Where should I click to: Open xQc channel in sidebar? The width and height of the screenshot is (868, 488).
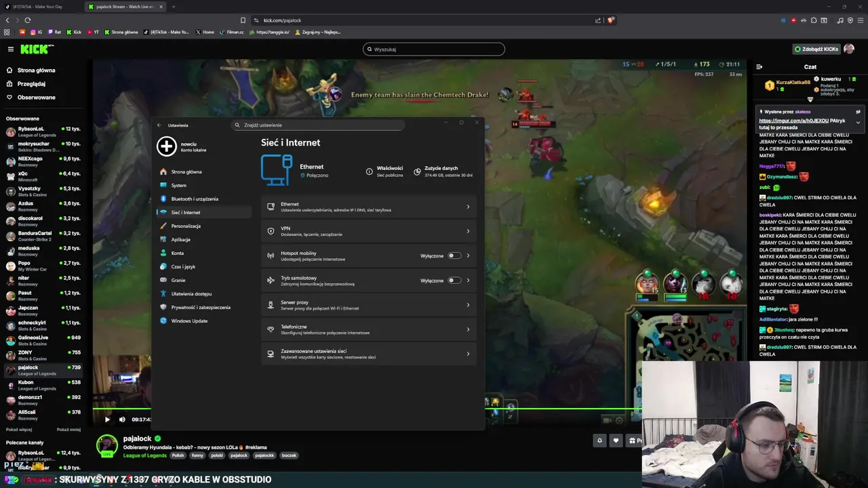point(43,176)
